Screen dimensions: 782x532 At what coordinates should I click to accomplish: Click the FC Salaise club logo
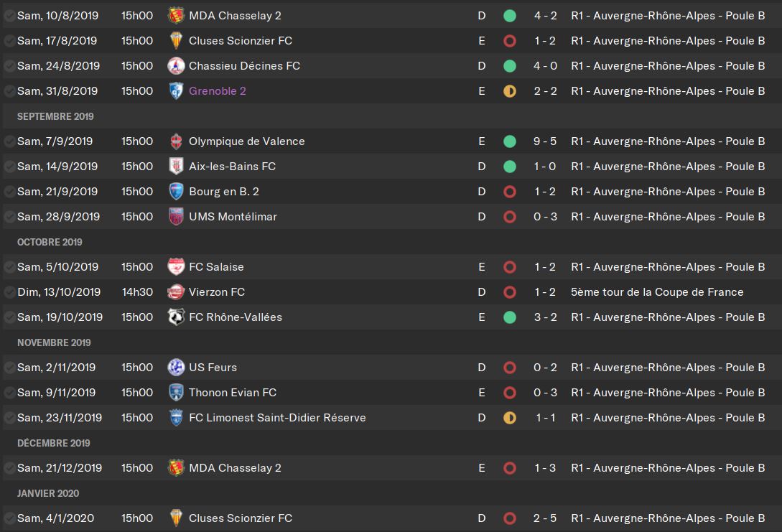[x=176, y=267]
